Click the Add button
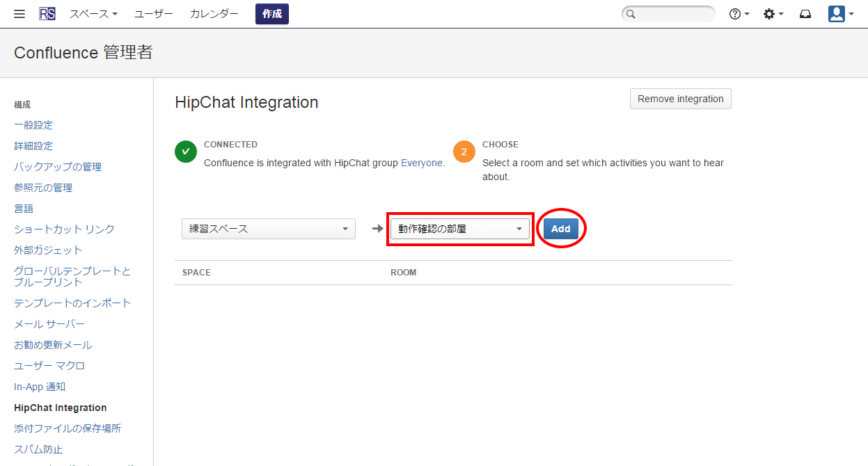Viewport: 868px width, 466px height. coord(561,229)
